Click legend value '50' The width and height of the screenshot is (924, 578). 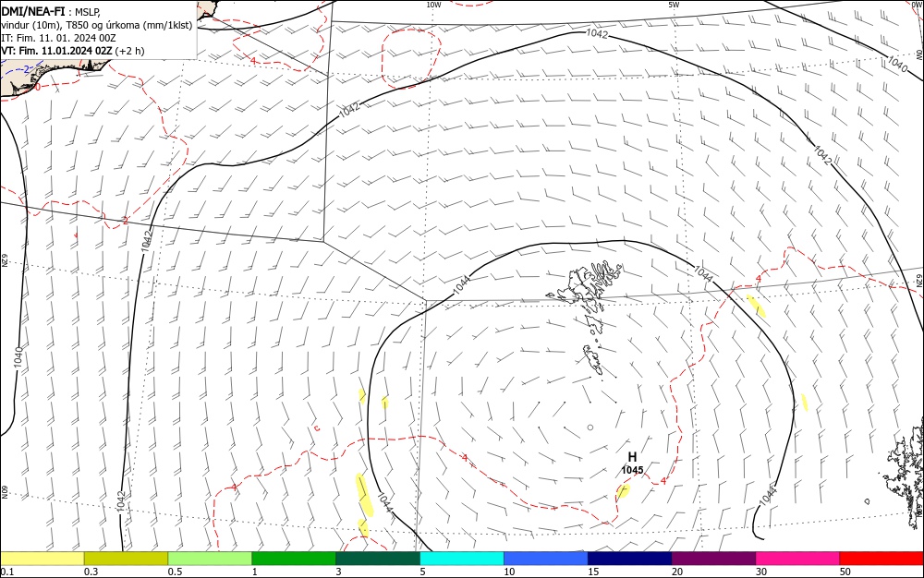pyautogui.click(x=845, y=572)
